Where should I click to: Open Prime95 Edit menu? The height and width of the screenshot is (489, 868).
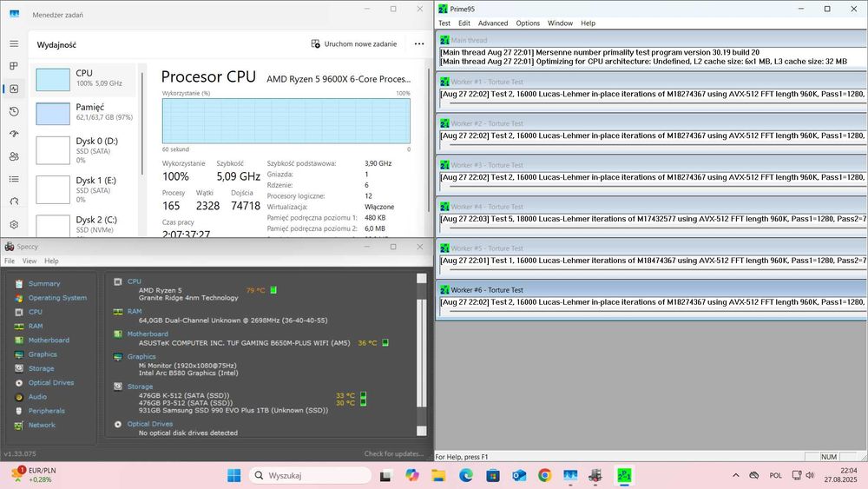464,23
